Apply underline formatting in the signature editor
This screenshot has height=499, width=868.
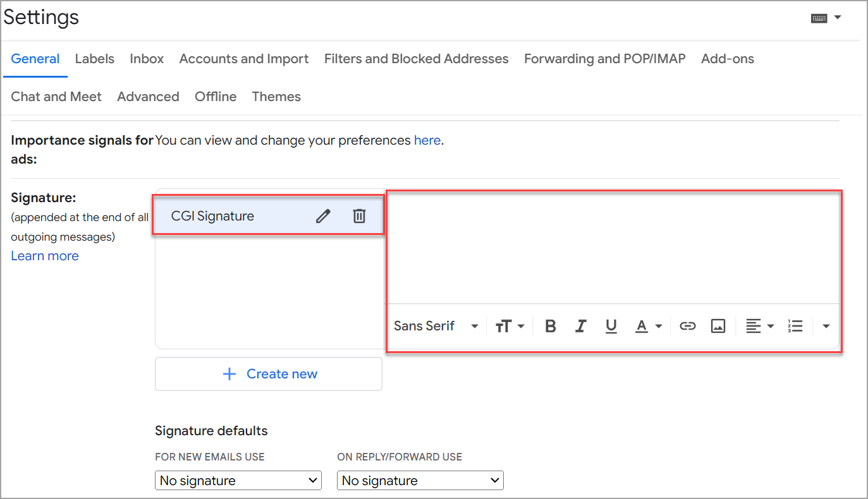(x=611, y=326)
